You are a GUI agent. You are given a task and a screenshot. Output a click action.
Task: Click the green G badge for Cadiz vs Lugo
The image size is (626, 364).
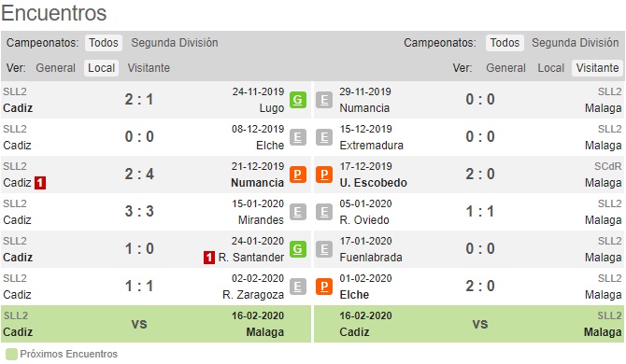pos(298,100)
